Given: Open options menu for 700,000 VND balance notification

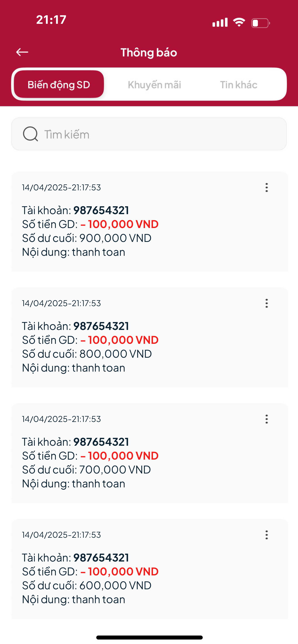Looking at the screenshot, I should pos(266,419).
